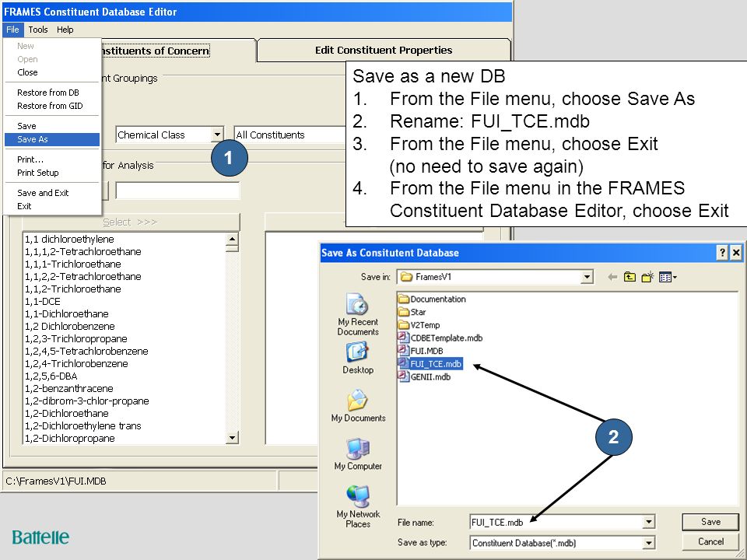Screen dimensions: 747x560
Task: Open My Computer in places bar
Action: coord(358,454)
